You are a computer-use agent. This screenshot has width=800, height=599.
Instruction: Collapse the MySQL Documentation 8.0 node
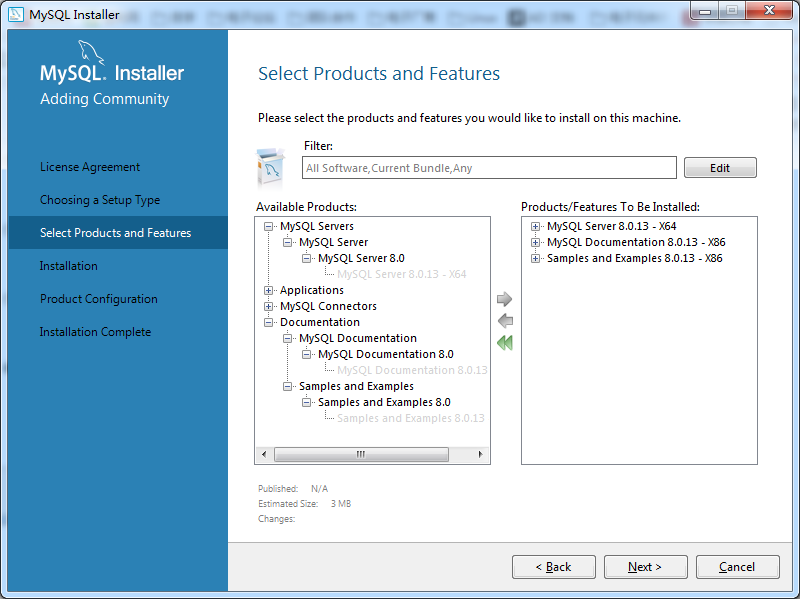[x=306, y=354]
